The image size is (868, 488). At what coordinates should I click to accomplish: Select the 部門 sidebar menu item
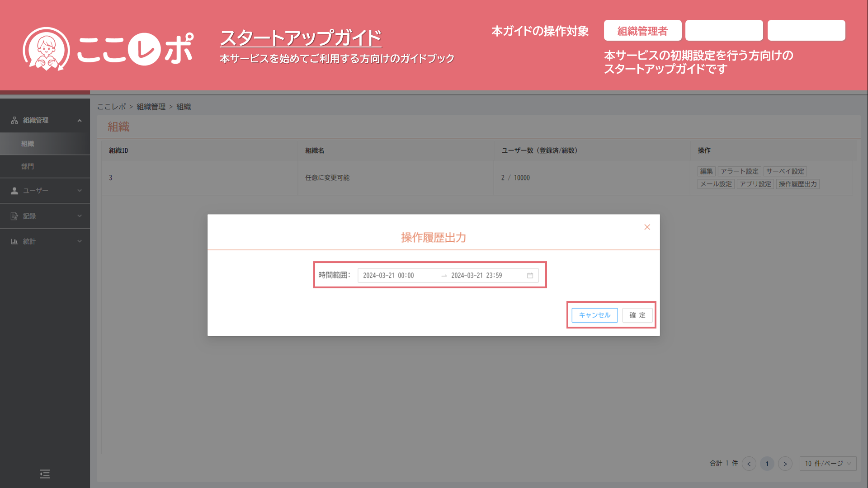pos(28,166)
